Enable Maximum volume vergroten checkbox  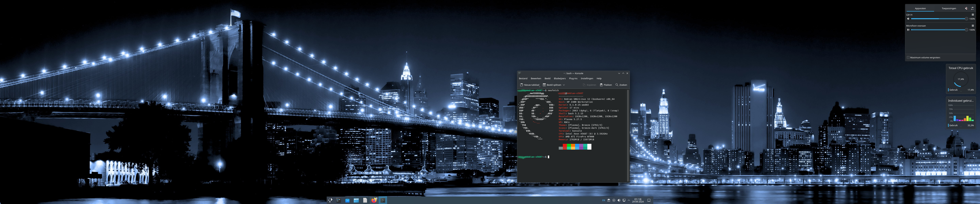tap(908, 58)
